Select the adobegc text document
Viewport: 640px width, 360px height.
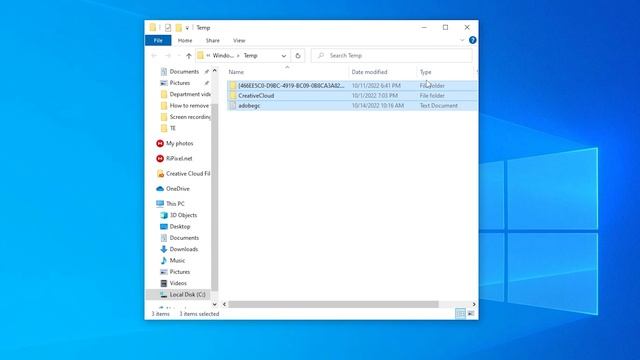(352, 106)
